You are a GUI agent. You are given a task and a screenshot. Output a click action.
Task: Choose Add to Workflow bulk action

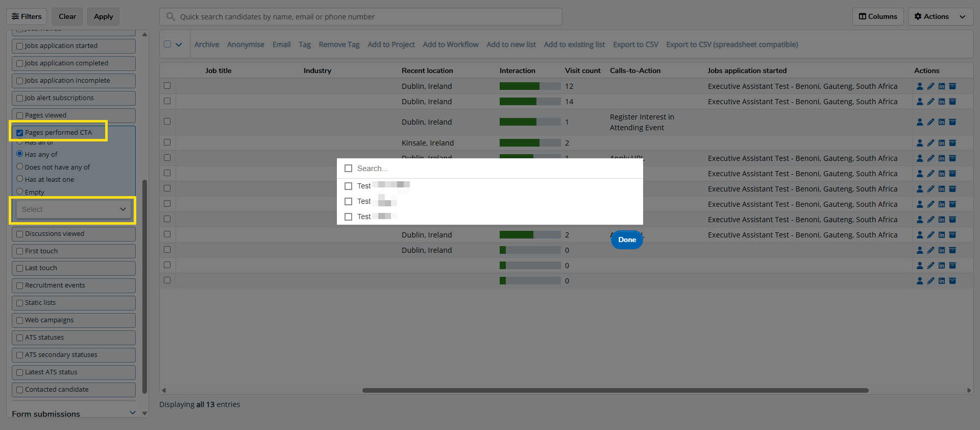(x=450, y=44)
